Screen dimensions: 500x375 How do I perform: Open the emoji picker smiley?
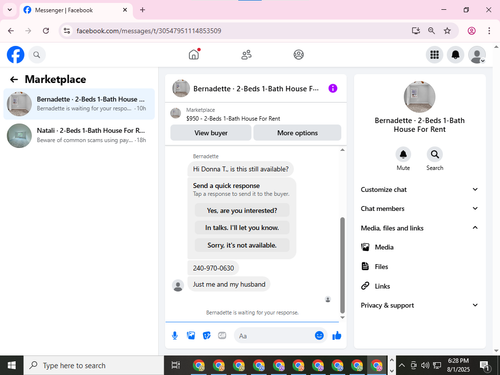(319, 335)
